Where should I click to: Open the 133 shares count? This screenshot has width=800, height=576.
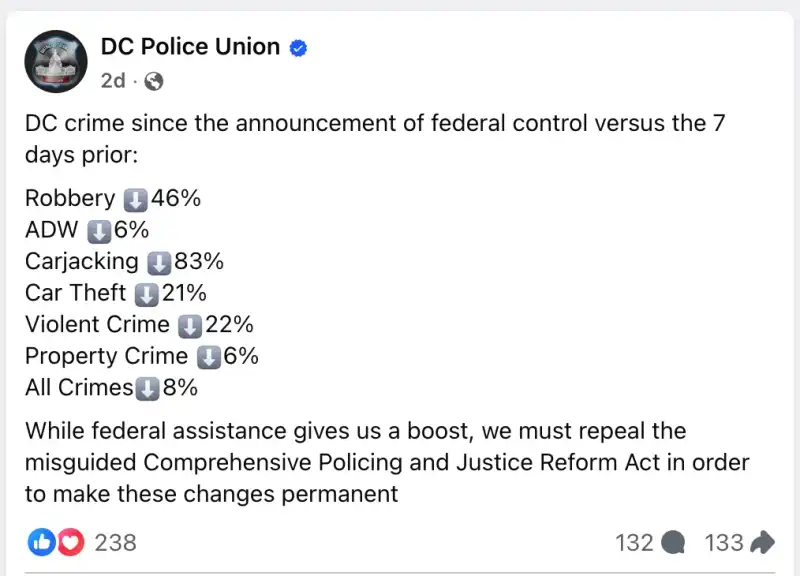pos(723,543)
